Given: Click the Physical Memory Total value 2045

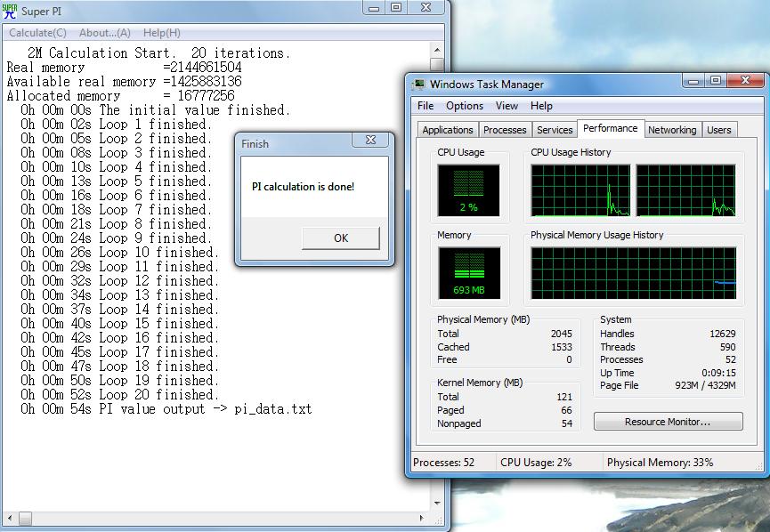Looking at the screenshot, I should click(x=562, y=334).
